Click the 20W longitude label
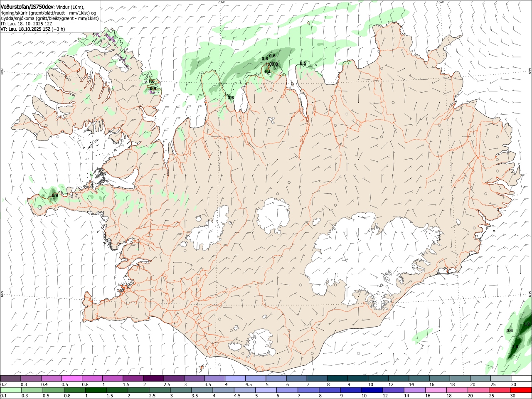Viewport: 532px width, 399px height. [221, 2]
